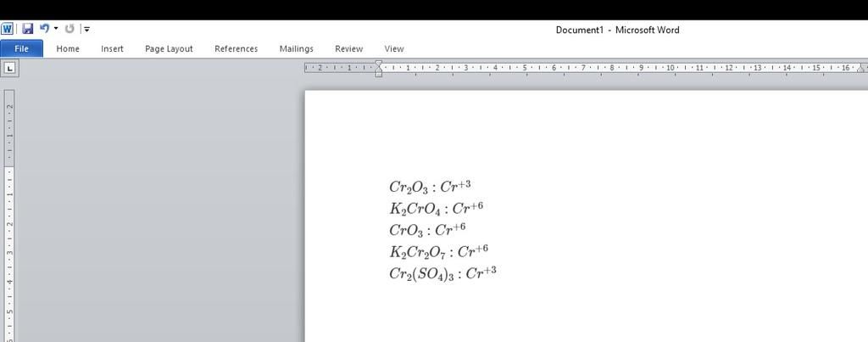Click the tab stop selector button
Screen dimensions: 868x342
point(10,69)
